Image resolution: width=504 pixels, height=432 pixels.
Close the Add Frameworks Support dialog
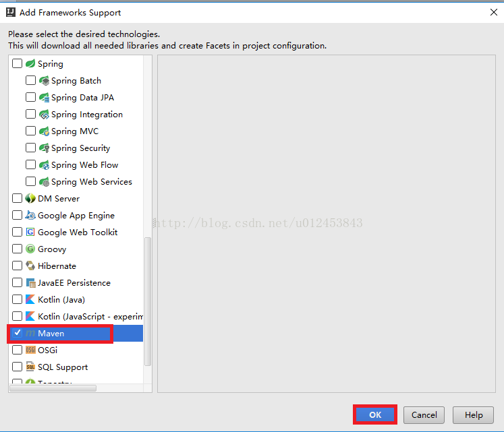[x=494, y=12]
